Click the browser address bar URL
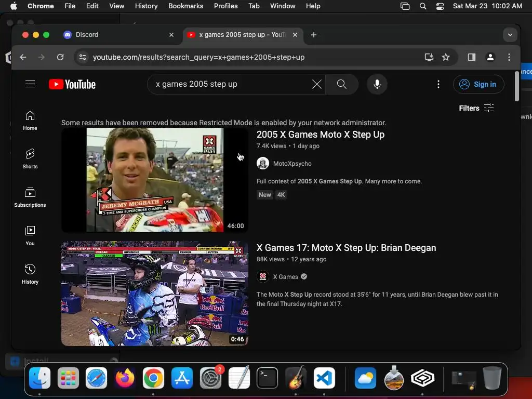The image size is (532, 399). coord(198,57)
